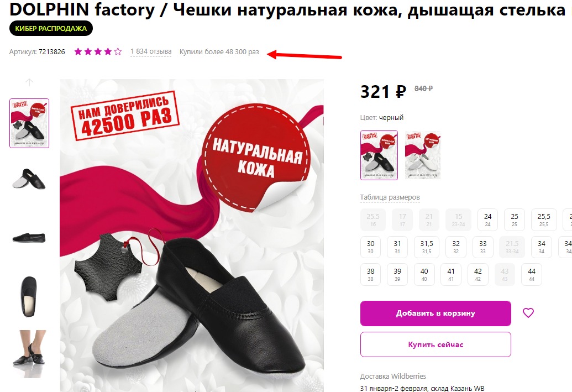
Task: Open the КИБЕР РАСПРОДАЖА badge
Action: click(51, 28)
